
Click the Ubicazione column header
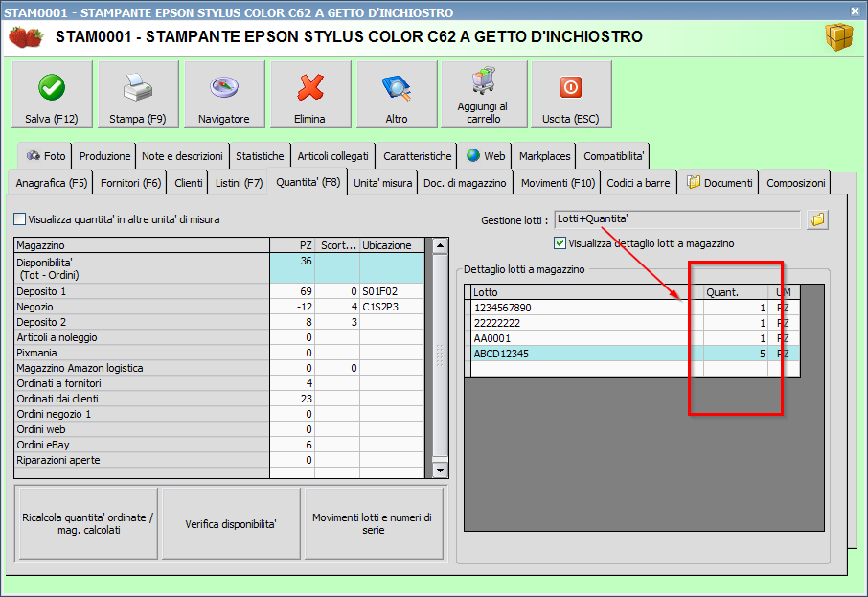pos(392,245)
